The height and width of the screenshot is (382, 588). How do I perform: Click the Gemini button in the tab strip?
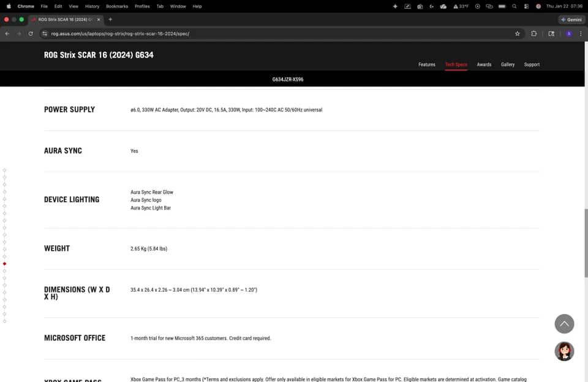pyautogui.click(x=571, y=20)
